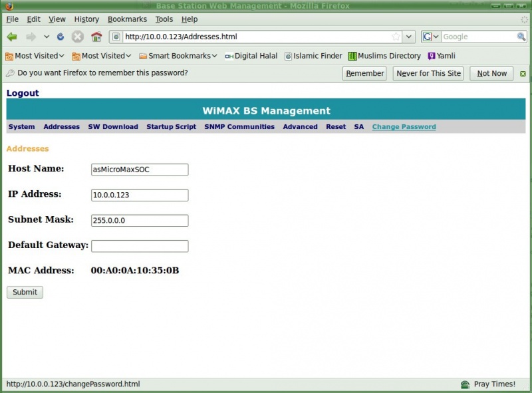Focus the Google search box
Screen dimensions: 532x393
pyautogui.click(x=478, y=37)
